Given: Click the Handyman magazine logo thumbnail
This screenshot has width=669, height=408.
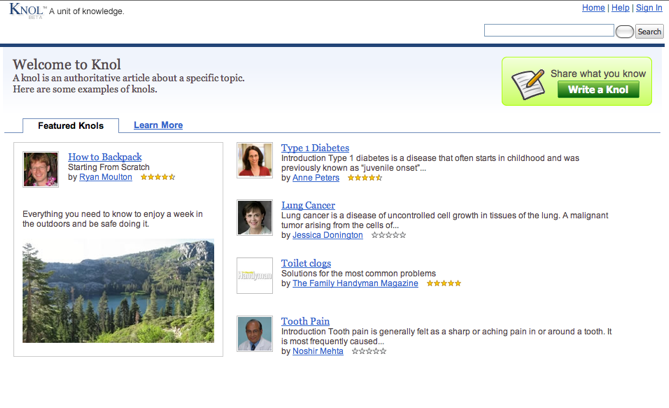Looking at the screenshot, I should pos(254,275).
